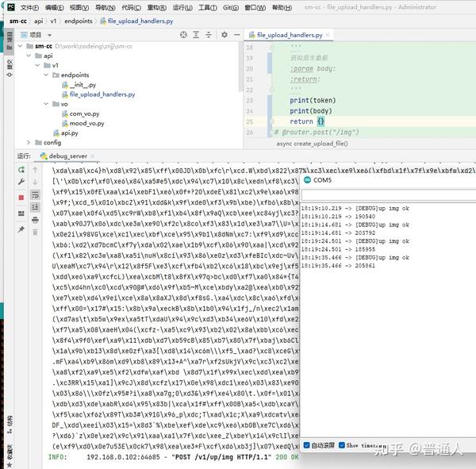Click the print icon in run panel
476x469 pixels.
[x=35, y=220]
